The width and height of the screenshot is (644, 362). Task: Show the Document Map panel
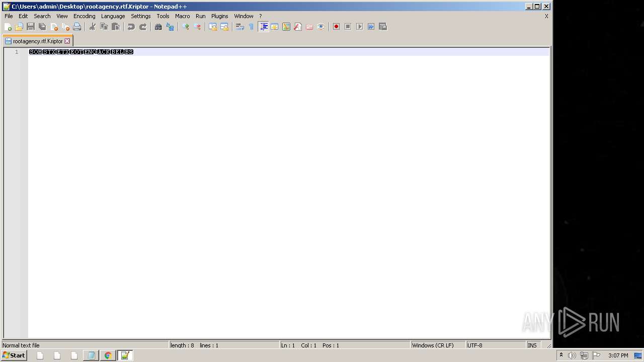tap(286, 27)
